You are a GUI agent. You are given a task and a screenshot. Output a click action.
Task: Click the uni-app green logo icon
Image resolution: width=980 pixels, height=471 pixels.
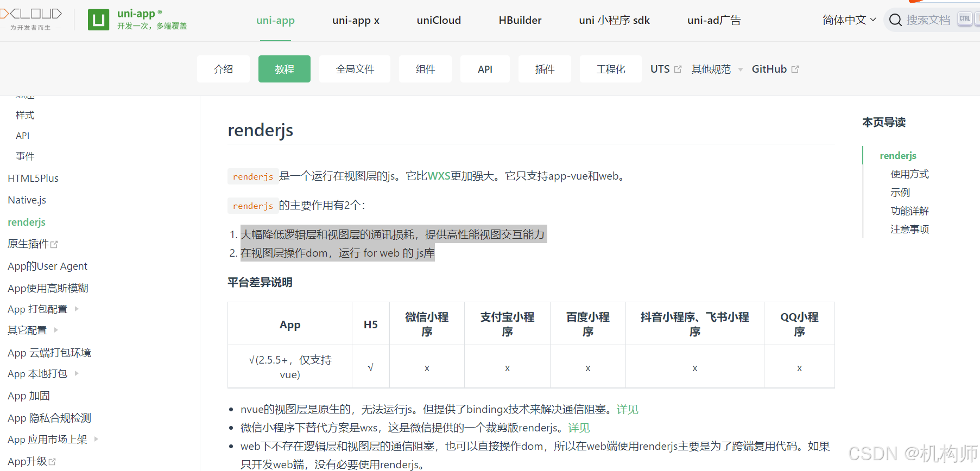point(98,20)
